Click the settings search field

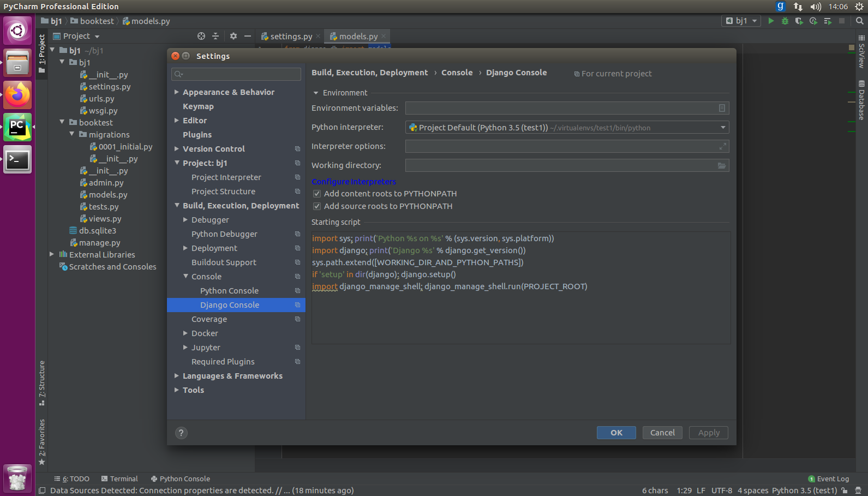(236, 74)
